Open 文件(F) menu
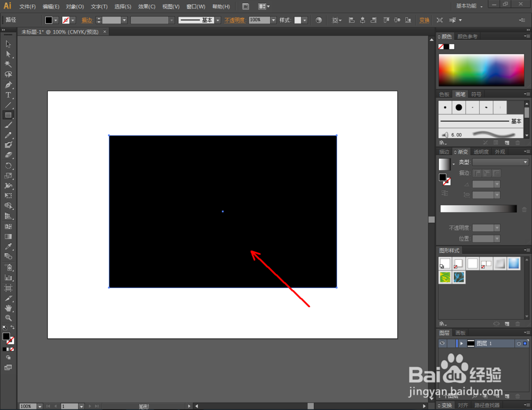 coord(28,6)
